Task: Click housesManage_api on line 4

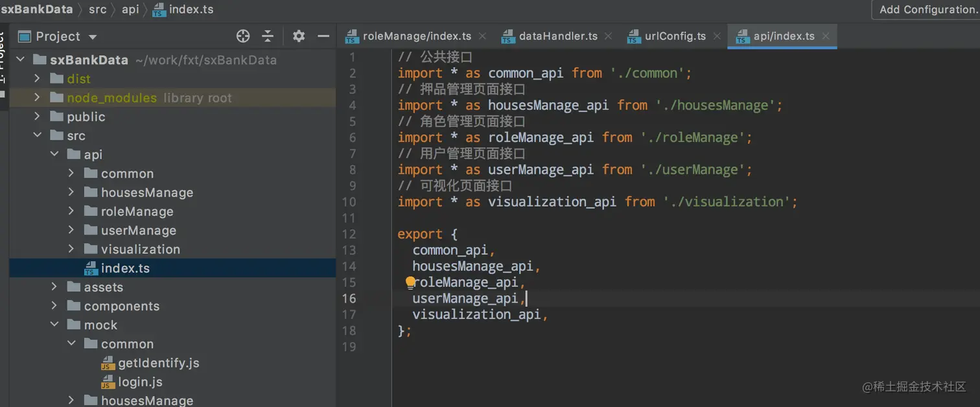Action: pos(548,105)
